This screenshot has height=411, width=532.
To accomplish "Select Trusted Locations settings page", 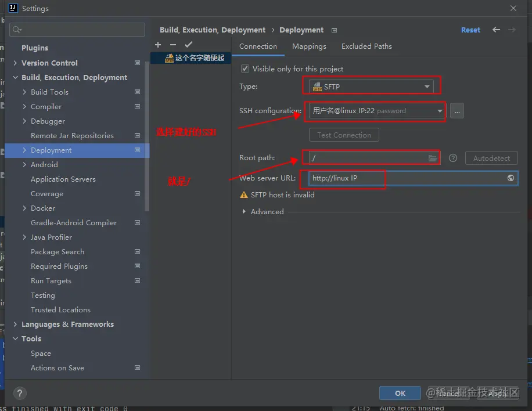I will point(60,309).
